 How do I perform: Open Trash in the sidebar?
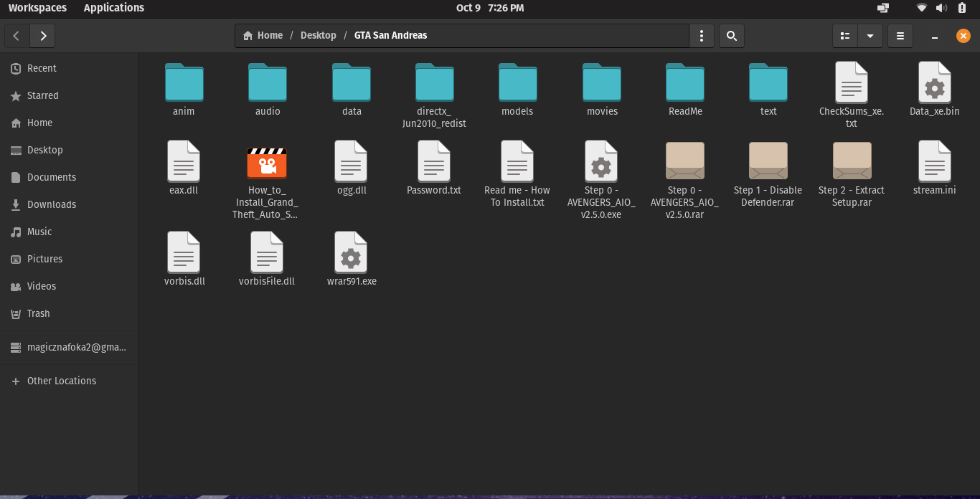point(69,313)
